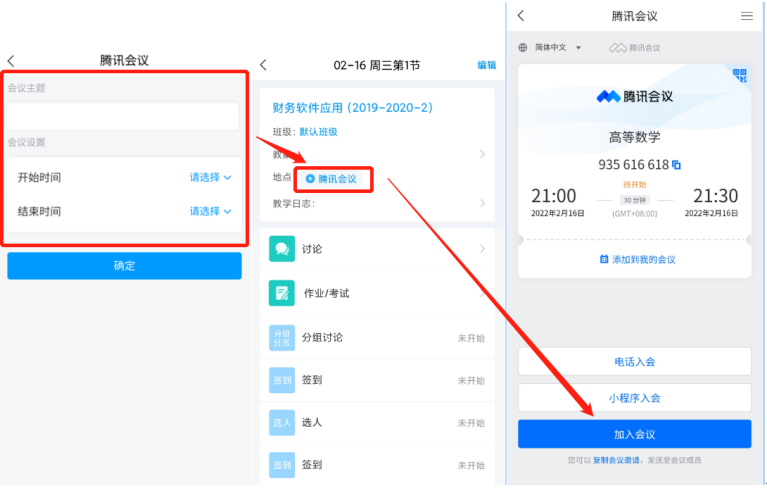The height and width of the screenshot is (488, 767).
Task: Open the 作业/考试 row
Action: (377, 293)
